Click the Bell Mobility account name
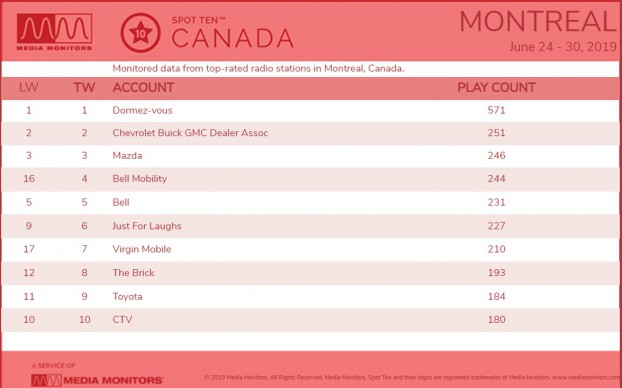This screenshot has height=388, width=622. pos(140,179)
